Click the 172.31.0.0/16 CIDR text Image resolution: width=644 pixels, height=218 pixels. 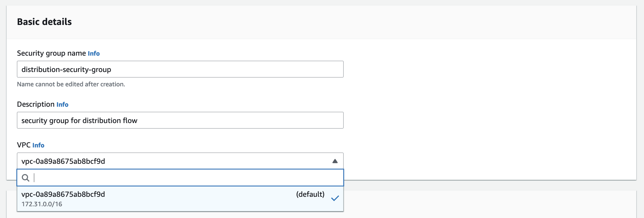(x=42, y=204)
